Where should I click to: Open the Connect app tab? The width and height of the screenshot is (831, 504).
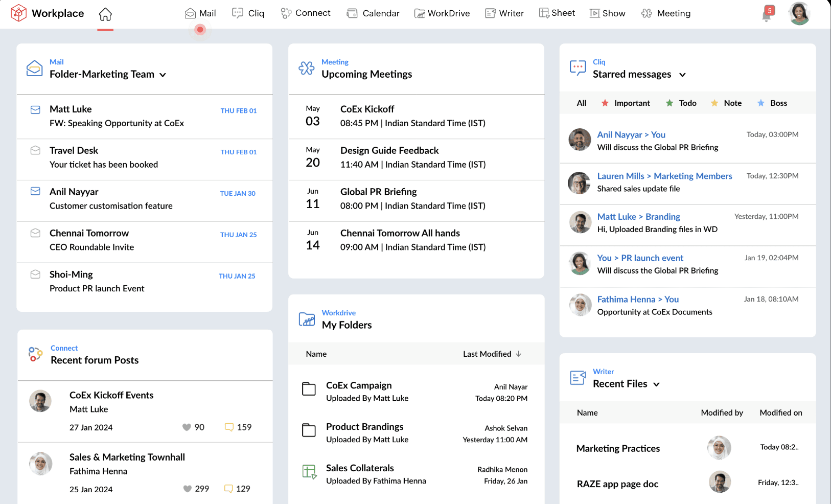click(x=306, y=13)
